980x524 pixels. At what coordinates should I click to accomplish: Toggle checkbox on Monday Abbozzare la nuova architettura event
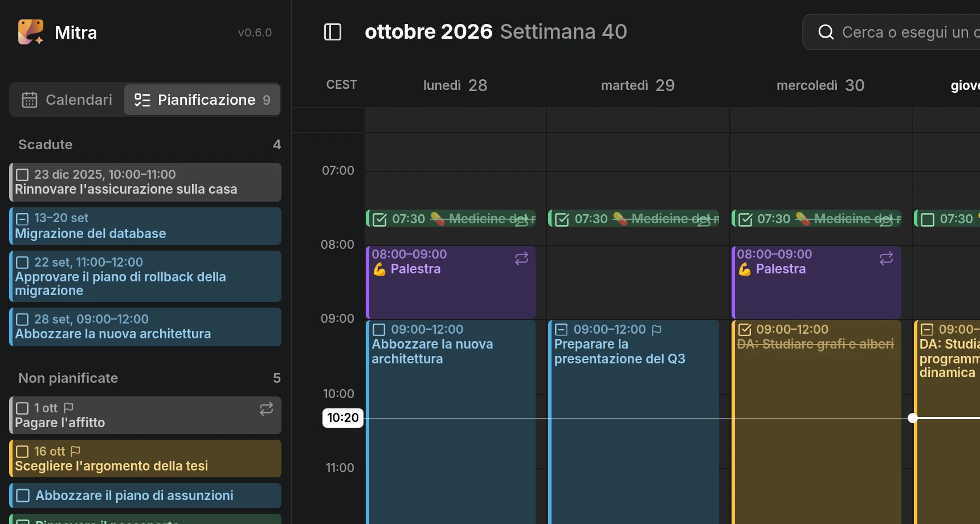point(379,330)
